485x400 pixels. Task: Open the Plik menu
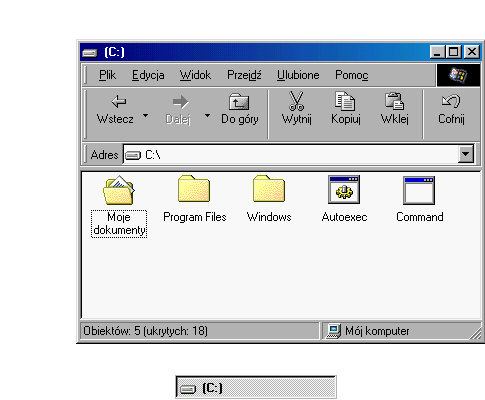107,75
